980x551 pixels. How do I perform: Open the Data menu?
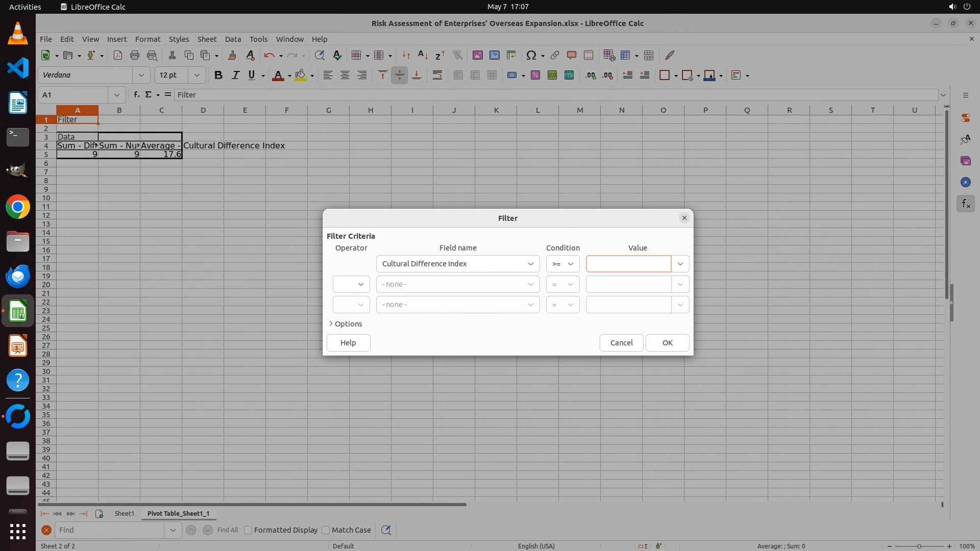pyautogui.click(x=233, y=39)
